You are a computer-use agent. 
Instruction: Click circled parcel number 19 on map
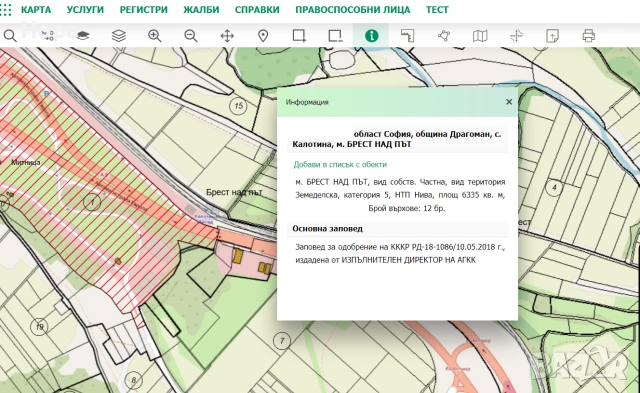(x=39, y=327)
